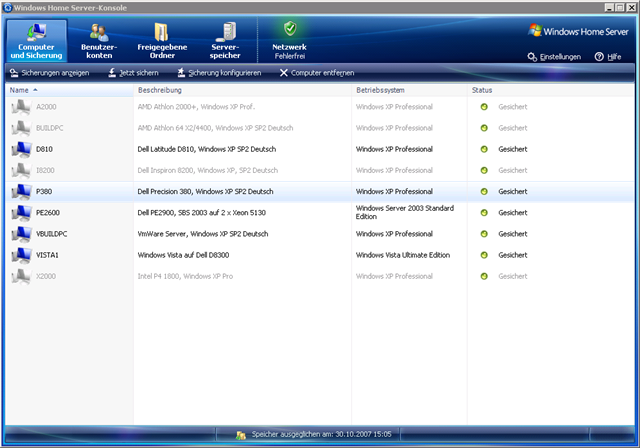Sort by the Name column header
This screenshot has width=640, height=448.
click(20, 90)
